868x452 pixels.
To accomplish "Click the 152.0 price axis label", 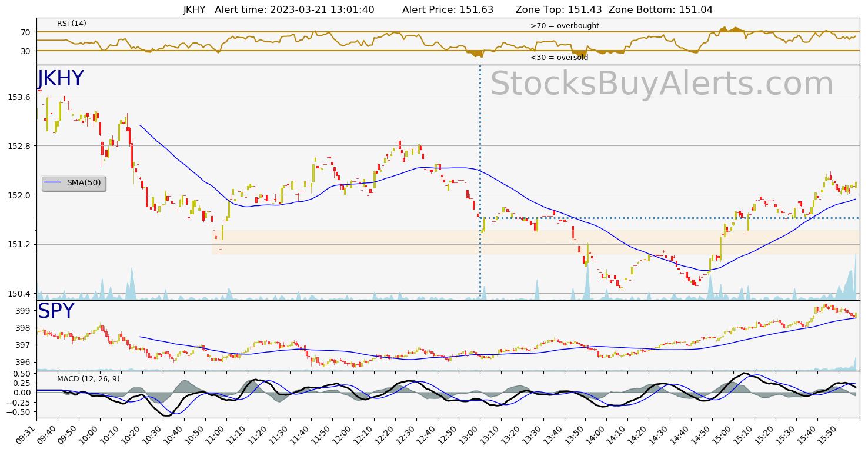I will pos(21,195).
